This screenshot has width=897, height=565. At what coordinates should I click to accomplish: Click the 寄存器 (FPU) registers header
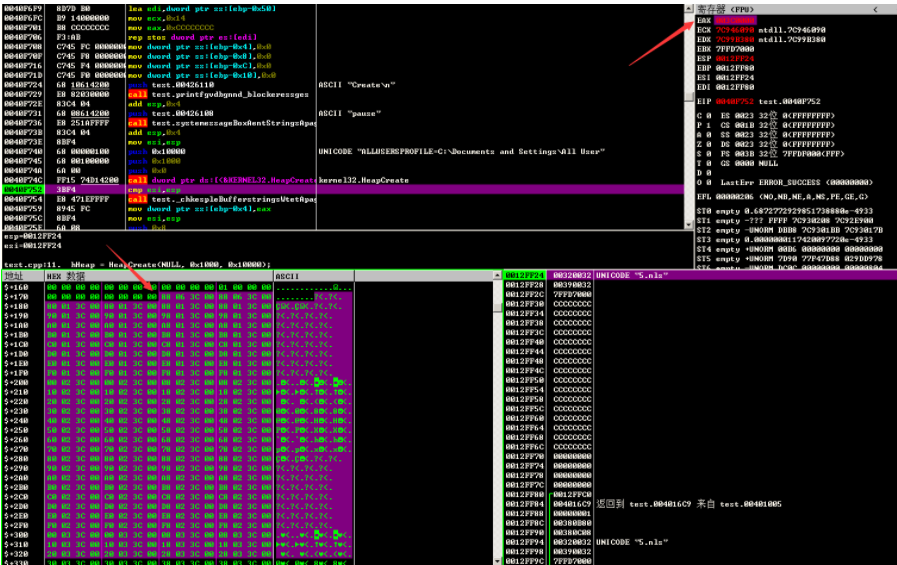coord(725,9)
